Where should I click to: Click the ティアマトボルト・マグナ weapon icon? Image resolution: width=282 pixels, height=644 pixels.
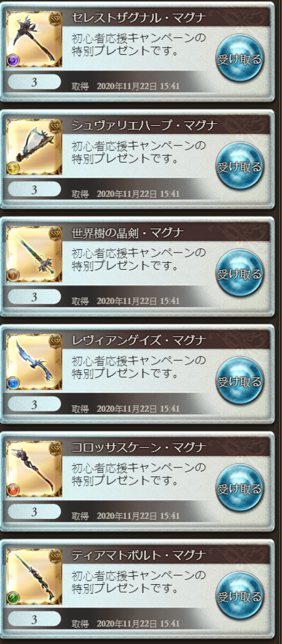tap(35, 576)
